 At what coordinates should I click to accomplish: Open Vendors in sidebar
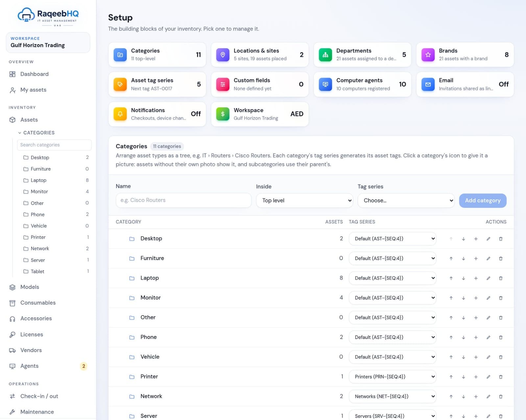click(x=48, y=350)
